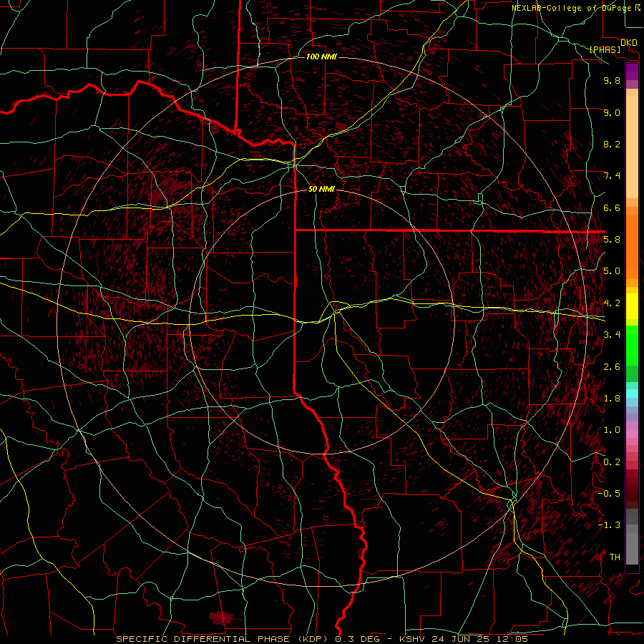Click the 1.8 legend value
Viewport: 644px width, 644px height.
612,399
